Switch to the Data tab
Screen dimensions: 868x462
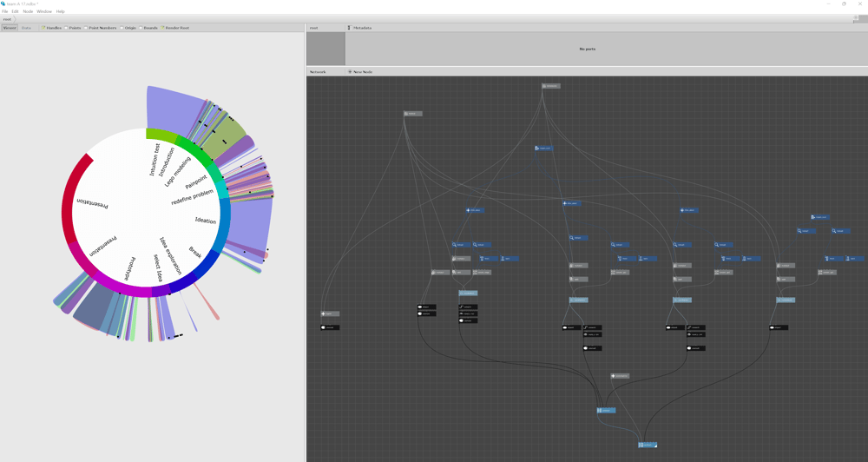coord(26,28)
